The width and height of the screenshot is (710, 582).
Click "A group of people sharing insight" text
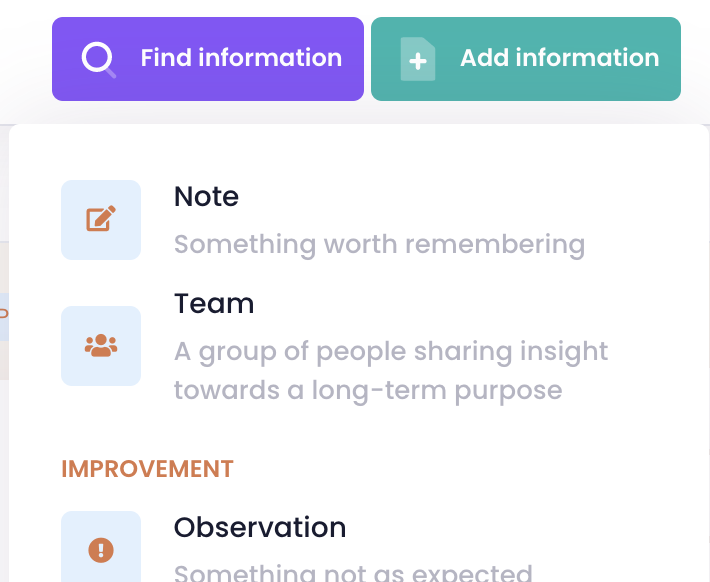coord(391,351)
